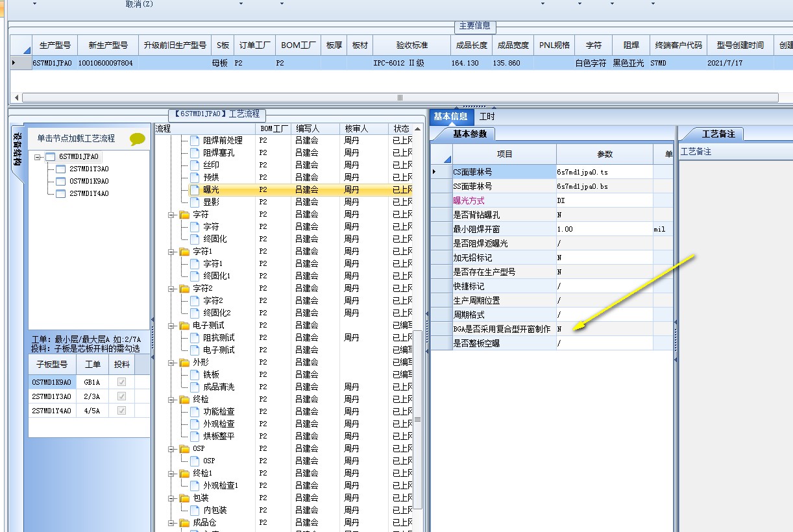Toggle 投料 checkbox for 2S7MD1Y3A0 row

coord(121,396)
